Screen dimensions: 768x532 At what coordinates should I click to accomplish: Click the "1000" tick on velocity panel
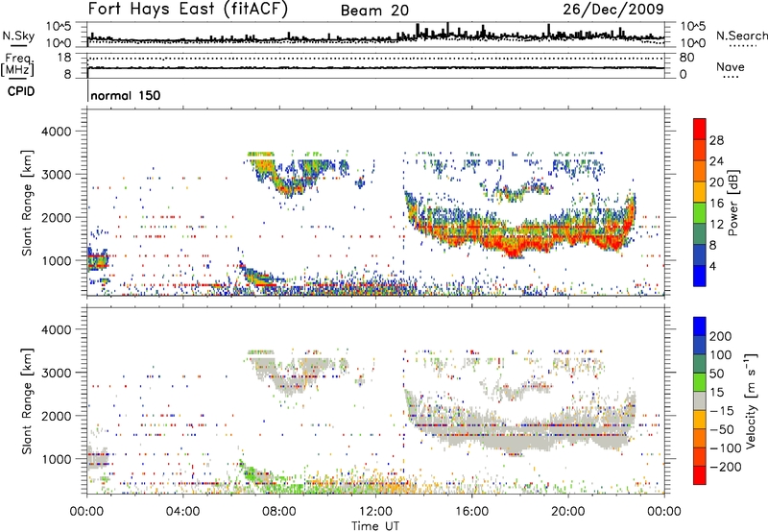(x=56, y=459)
